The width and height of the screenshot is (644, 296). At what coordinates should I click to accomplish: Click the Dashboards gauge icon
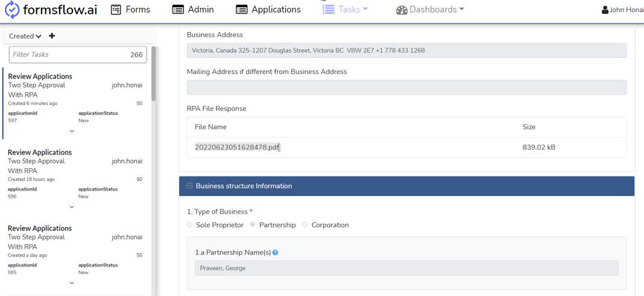click(402, 10)
